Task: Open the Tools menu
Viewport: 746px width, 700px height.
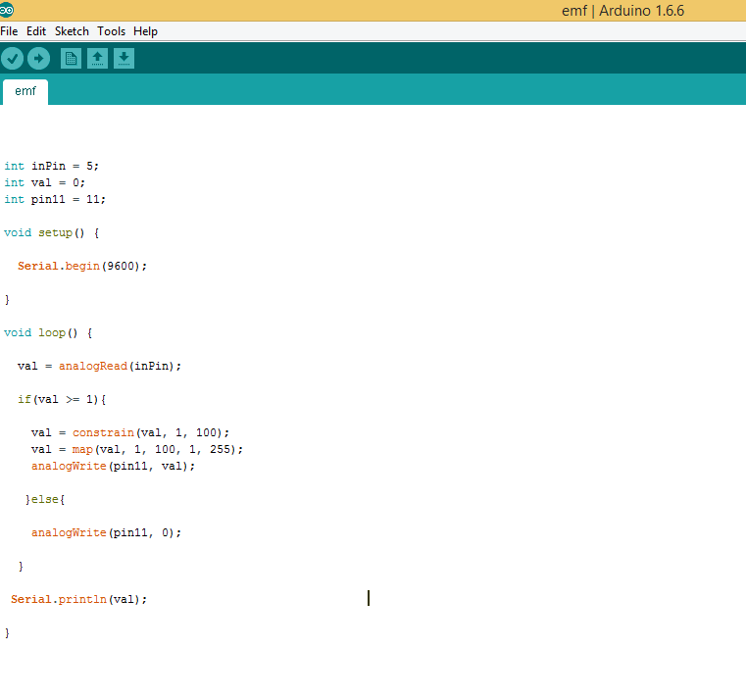Action: click(112, 31)
